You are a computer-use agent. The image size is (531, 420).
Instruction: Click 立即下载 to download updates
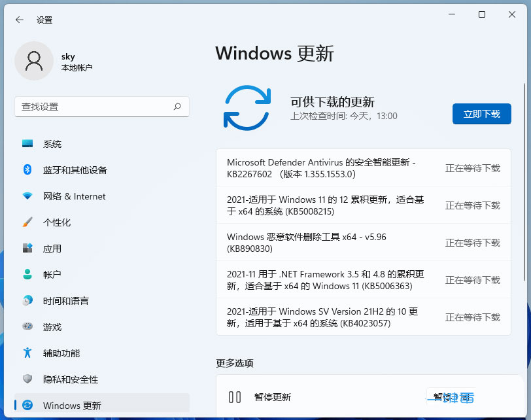coord(482,113)
